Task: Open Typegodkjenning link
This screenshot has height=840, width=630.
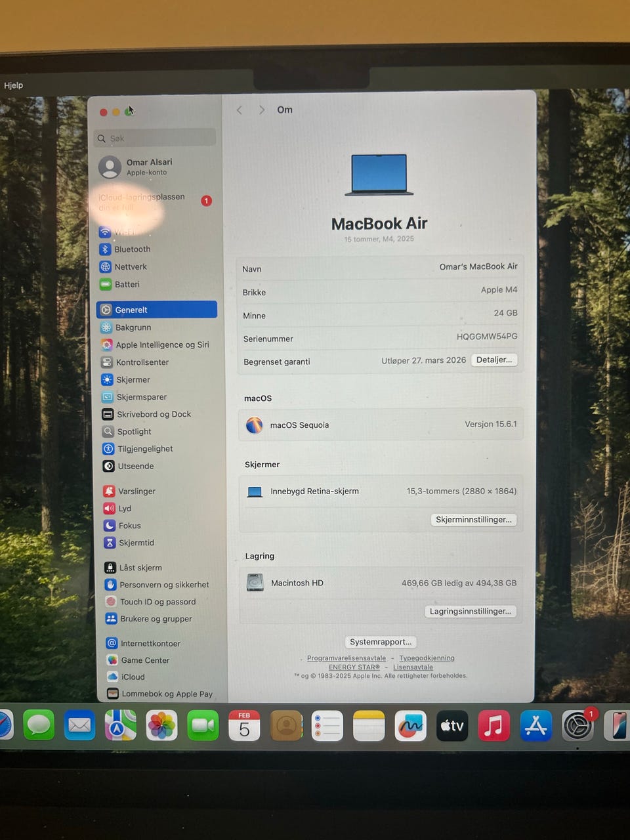Action: coord(427,658)
